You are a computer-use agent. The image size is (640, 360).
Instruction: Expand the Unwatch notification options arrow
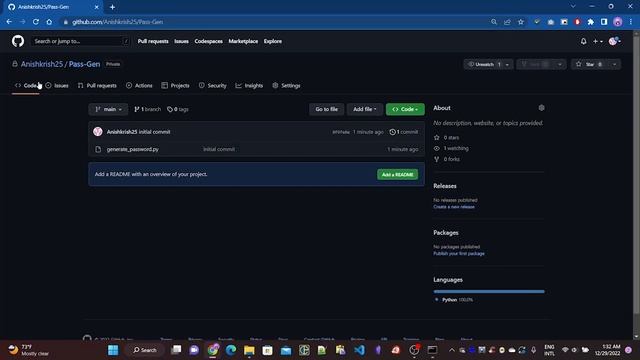(507, 64)
